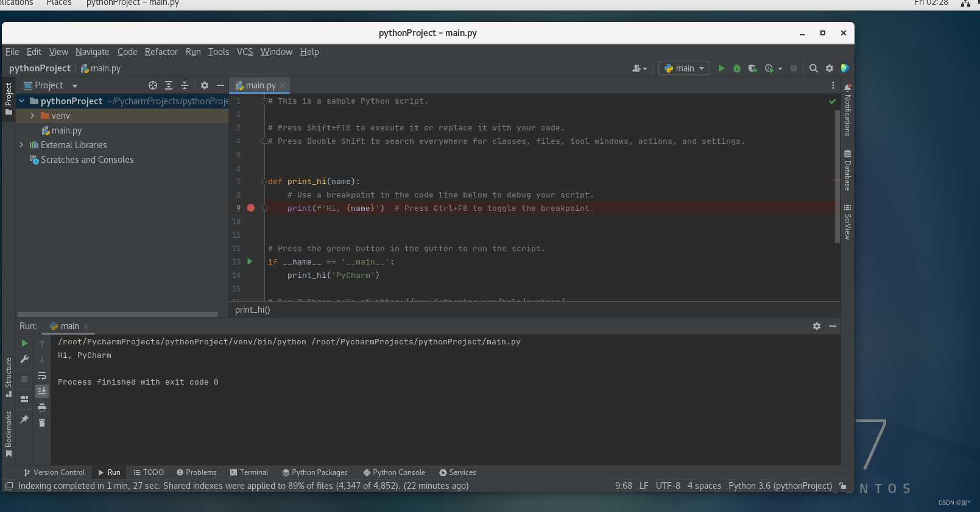Expand the venv folder

pos(32,116)
